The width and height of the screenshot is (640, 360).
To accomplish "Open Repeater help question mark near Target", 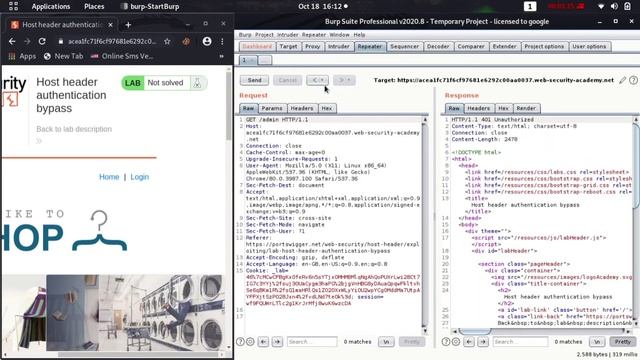I will click(633, 80).
